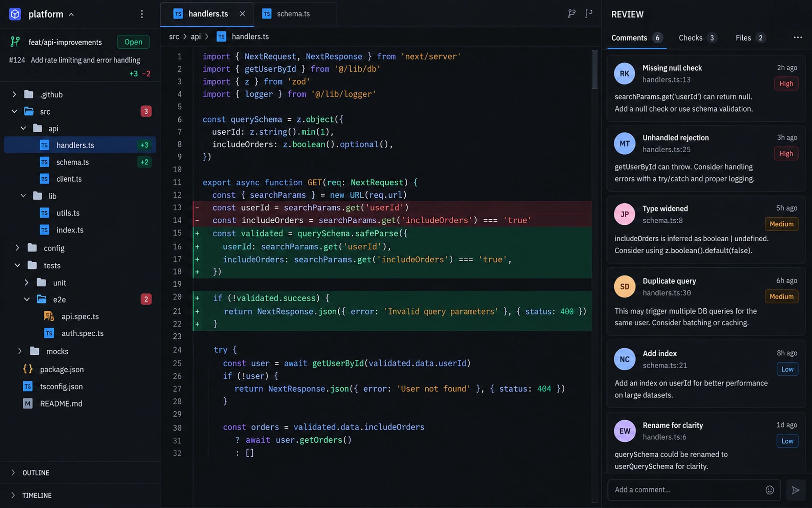The image size is (812, 508).
Task: Close the handlers.ts tab
Action: coord(242,14)
